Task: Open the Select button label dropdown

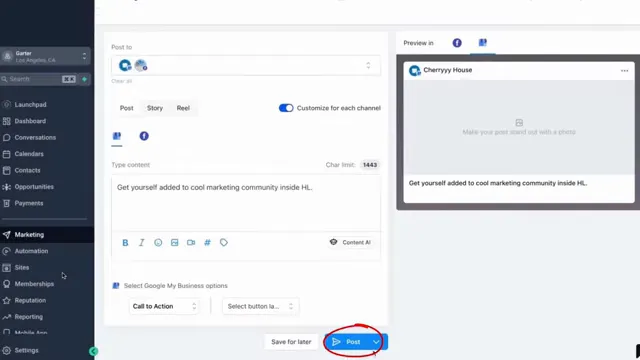Action: (x=260, y=306)
